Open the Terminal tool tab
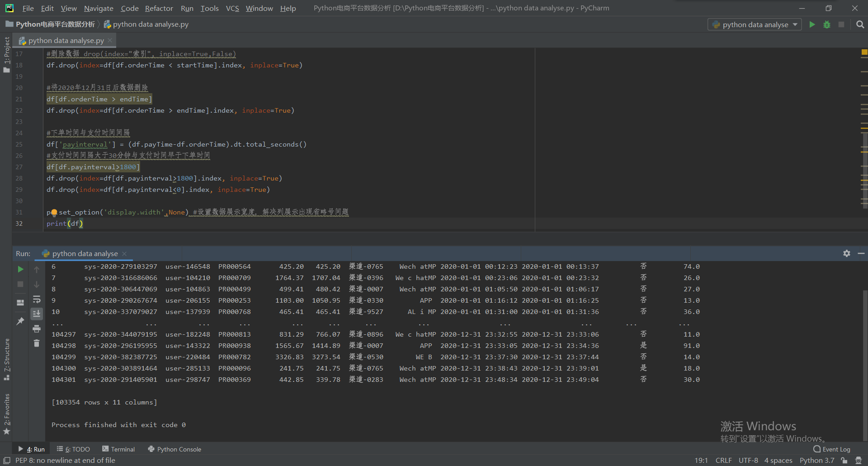Screen dimensions: 868x466 pyautogui.click(x=118, y=449)
